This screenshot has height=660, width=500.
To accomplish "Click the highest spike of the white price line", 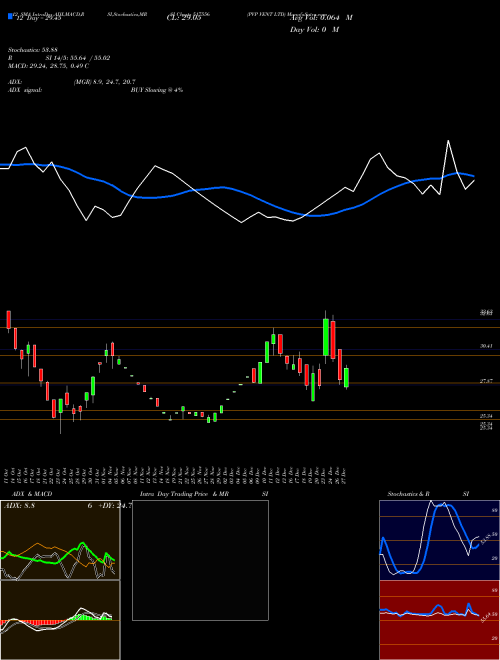I will [448, 141].
